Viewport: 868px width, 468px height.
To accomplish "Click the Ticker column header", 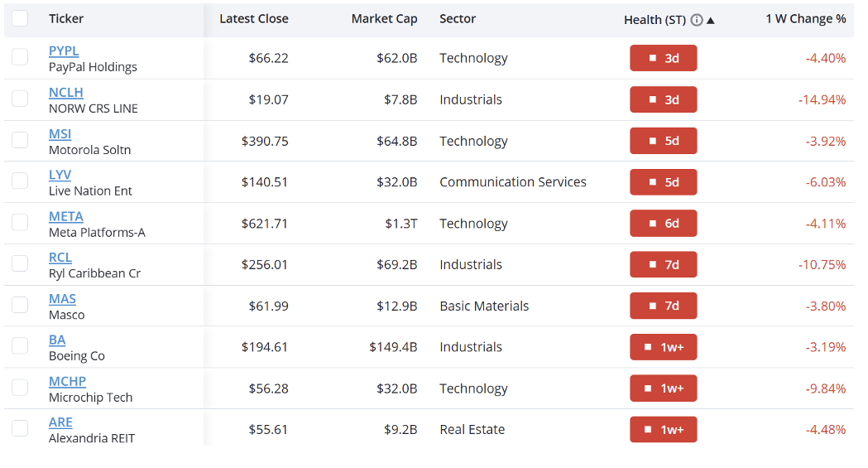I will (66, 19).
